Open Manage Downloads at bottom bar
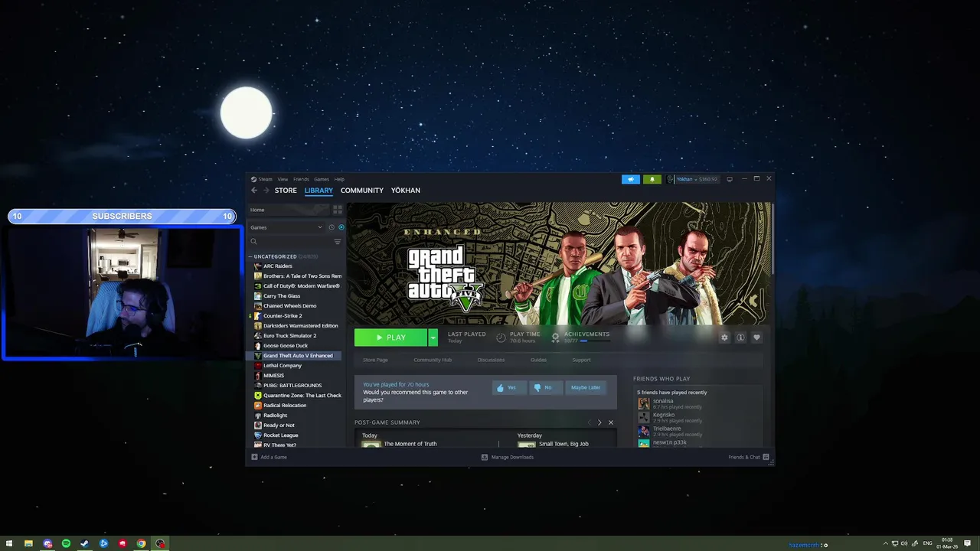The width and height of the screenshot is (980, 551). pos(507,457)
